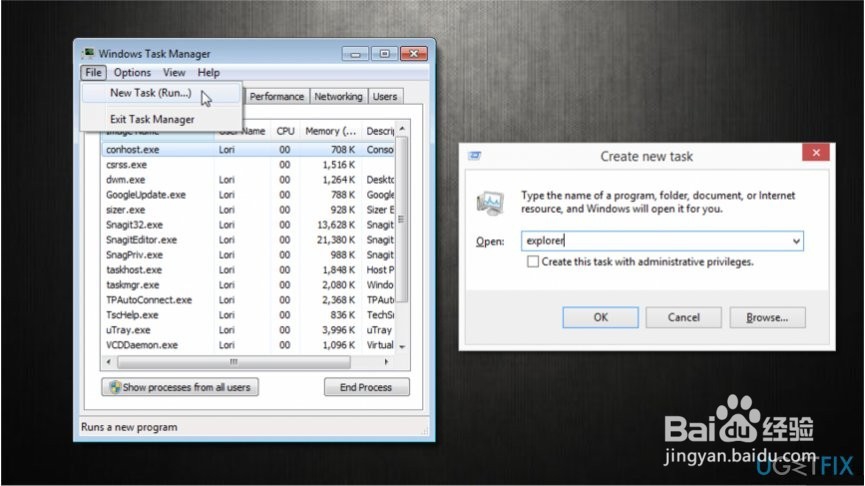Open the View menu
865x486 pixels.
click(174, 72)
